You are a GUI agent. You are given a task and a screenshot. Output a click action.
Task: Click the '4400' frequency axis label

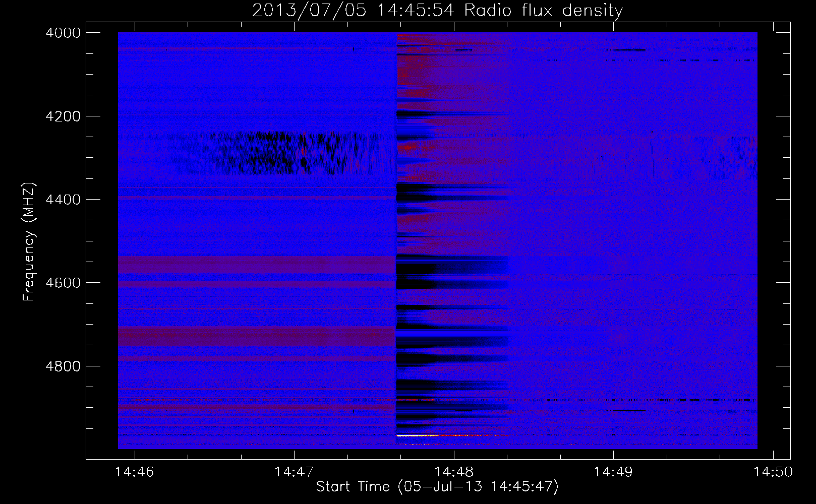tap(63, 200)
